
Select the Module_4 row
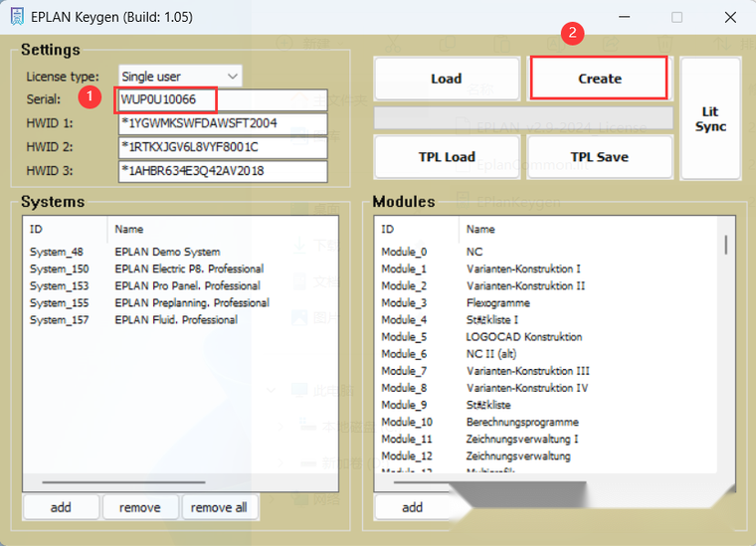click(x=546, y=320)
